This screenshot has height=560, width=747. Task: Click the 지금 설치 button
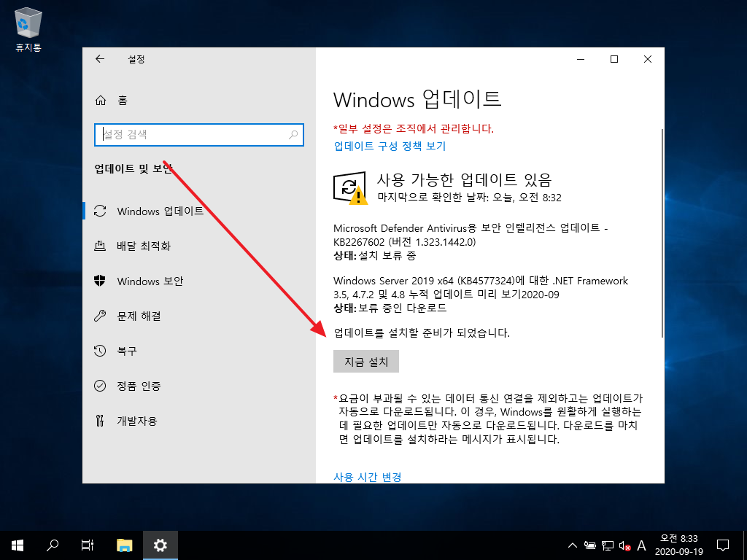pyautogui.click(x=366, y=362)
